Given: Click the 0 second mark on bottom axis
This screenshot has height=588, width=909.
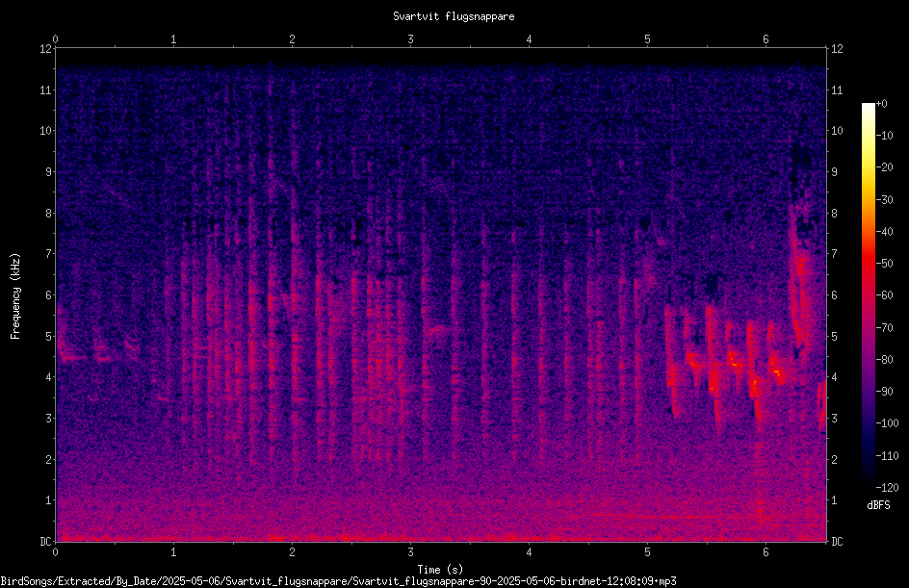Looking at the screenshot, I should pyautogui.click(x=55, y=552).
